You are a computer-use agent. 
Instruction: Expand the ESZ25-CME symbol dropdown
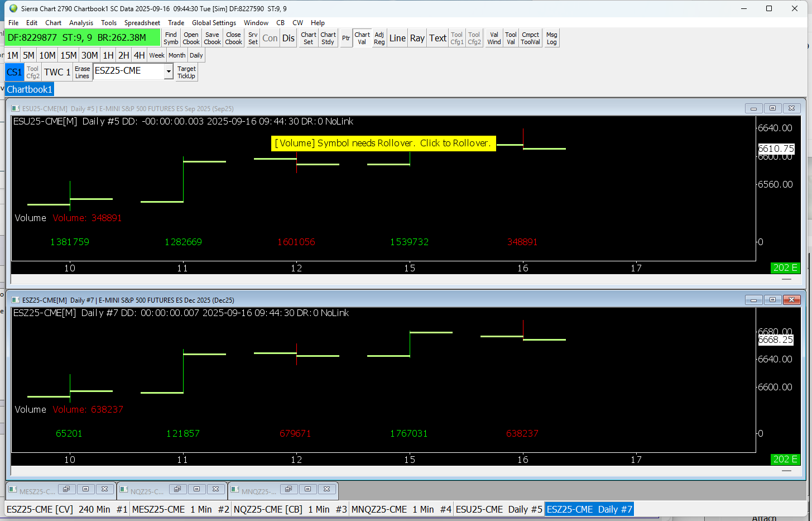[169, 71]
